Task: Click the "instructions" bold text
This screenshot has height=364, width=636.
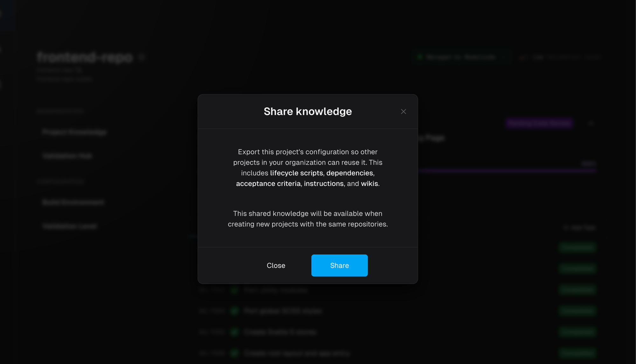Action: pos(323,184)
